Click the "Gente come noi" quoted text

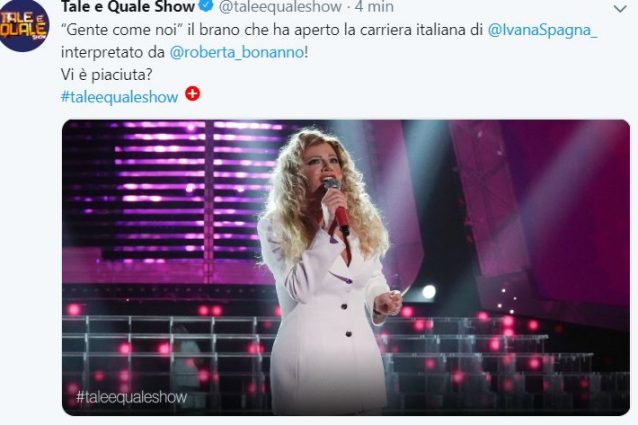click(122, 30)
